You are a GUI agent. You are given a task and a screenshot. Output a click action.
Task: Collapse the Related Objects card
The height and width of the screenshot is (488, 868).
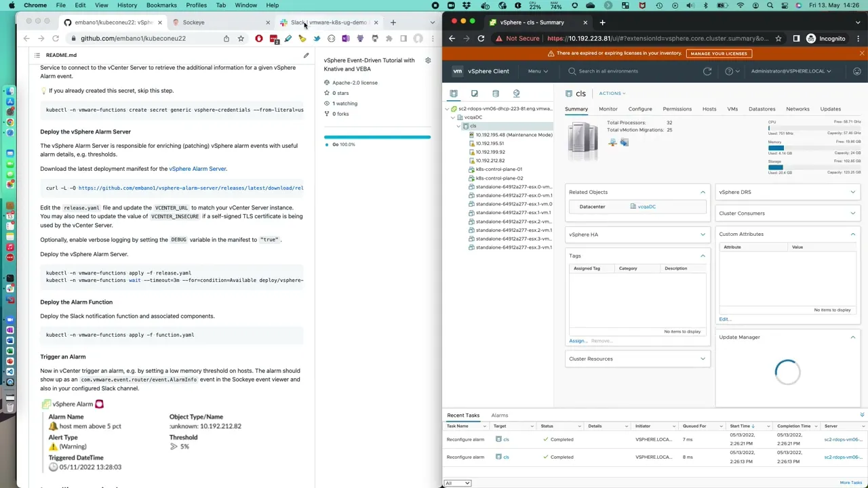coord(703,192)
